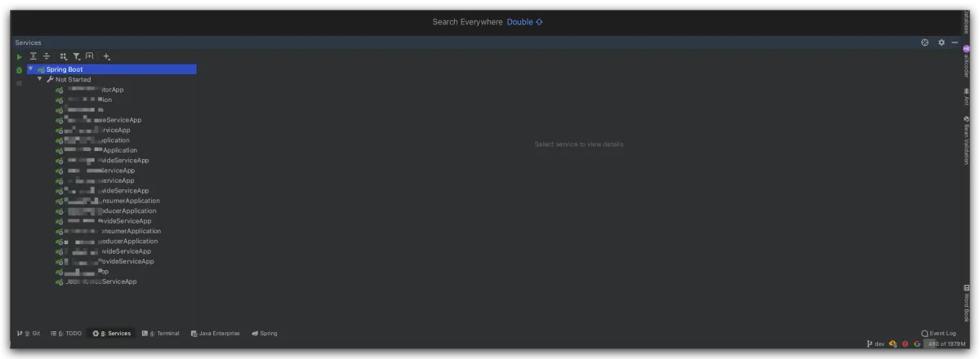Viewport: 980px width, 359px height.
Task: Click the green Run button in Services
Action: coord(20,57)
